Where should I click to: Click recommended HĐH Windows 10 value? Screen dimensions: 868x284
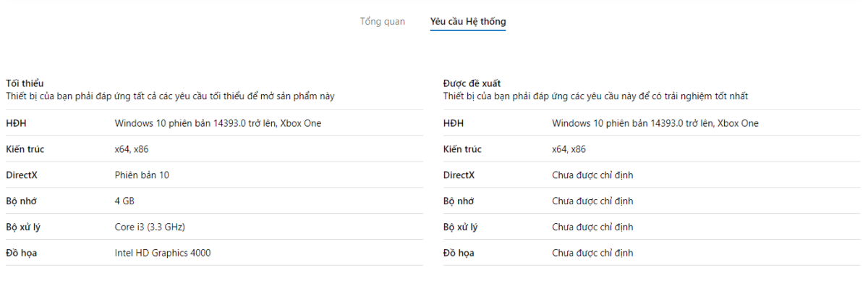coord(655,123)
